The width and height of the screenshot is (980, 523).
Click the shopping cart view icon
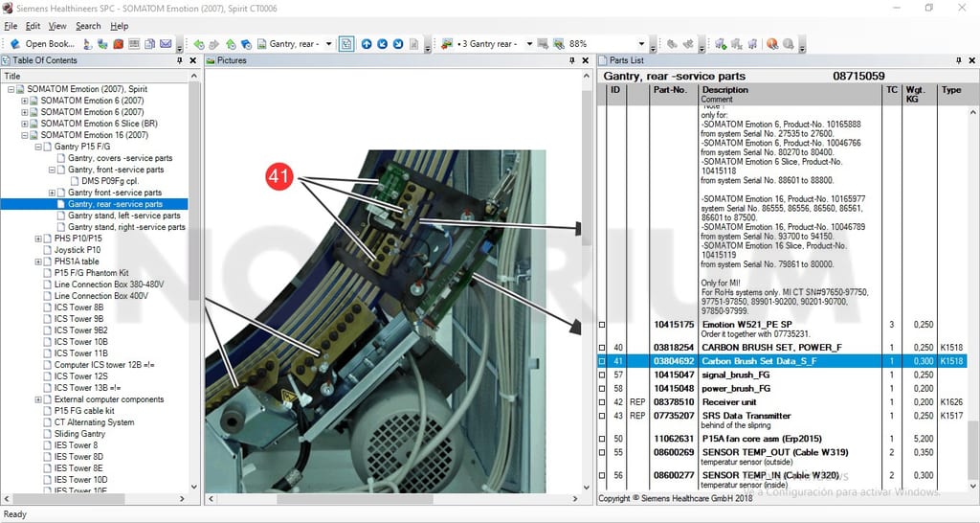pyautogui.click(x=752, y=44)
